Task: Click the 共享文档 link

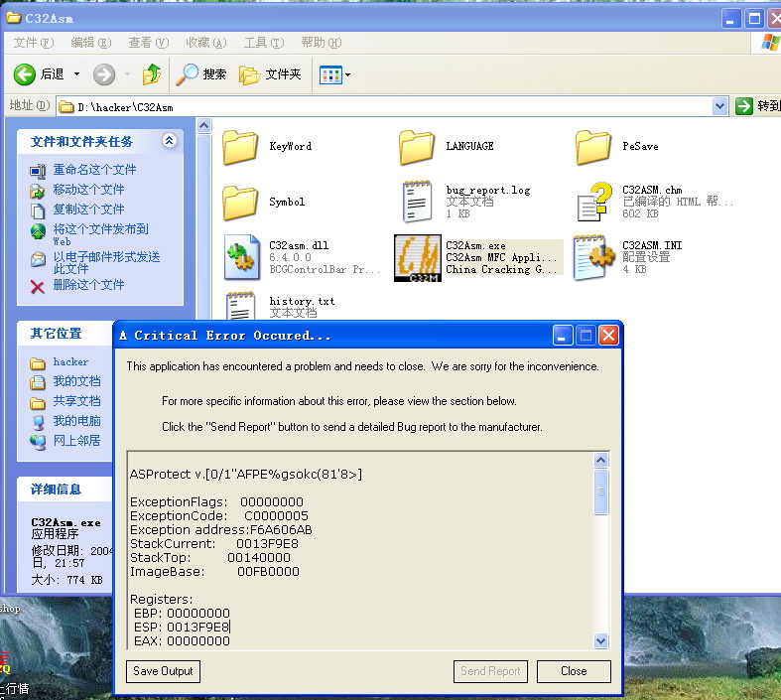Action: (76, 401)
